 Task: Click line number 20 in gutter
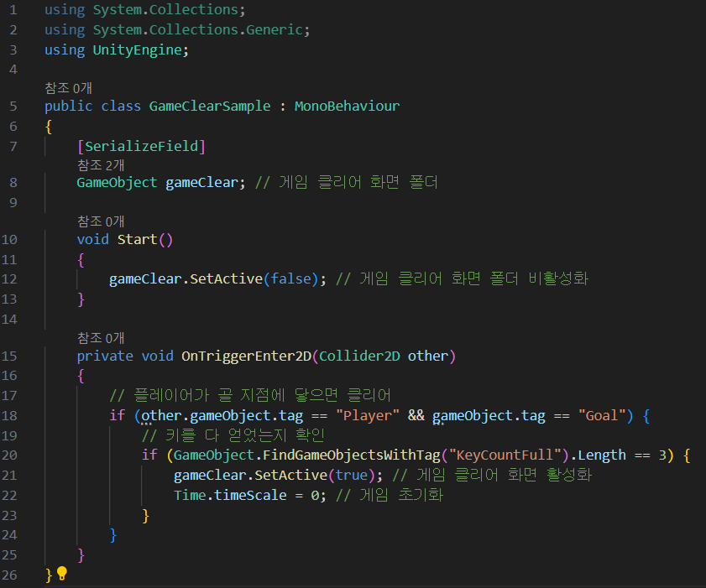click(x=9, y=455)
